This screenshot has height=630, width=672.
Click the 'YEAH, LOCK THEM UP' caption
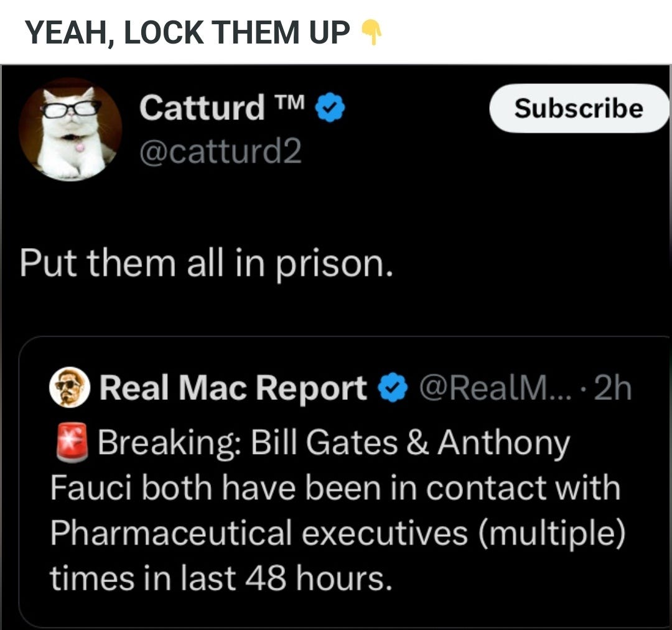pos(187,33)
